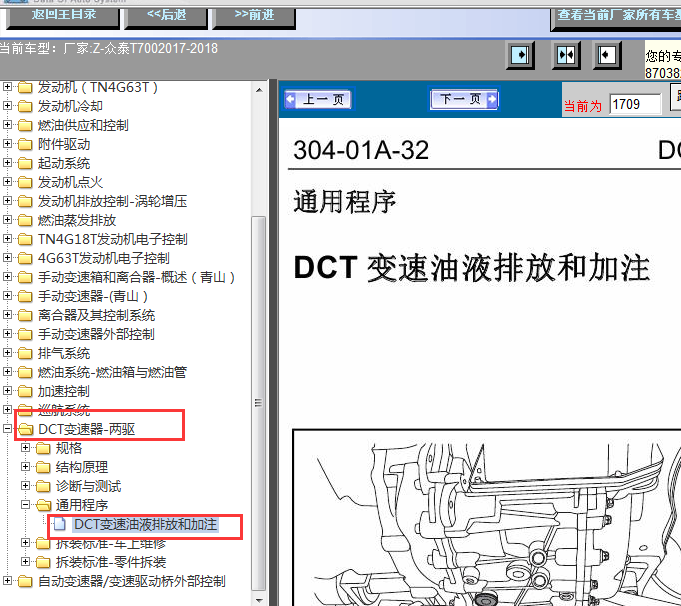The image size is (681, 606).
Task: Collapse the 通用程序 subfolder node
Action: (x=25, y=505)
